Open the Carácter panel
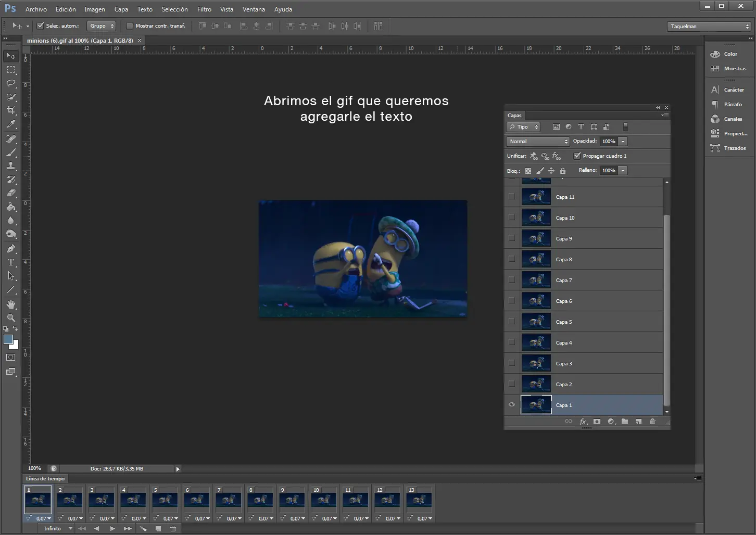This screenshot has width=756, height=535. pyautogui.click(x=728, y=90)
